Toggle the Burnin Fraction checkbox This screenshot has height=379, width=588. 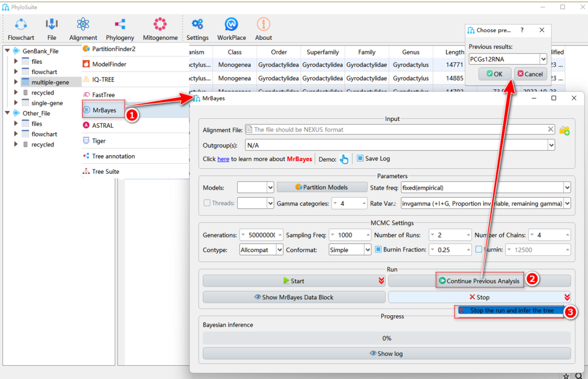coord(378,249)
